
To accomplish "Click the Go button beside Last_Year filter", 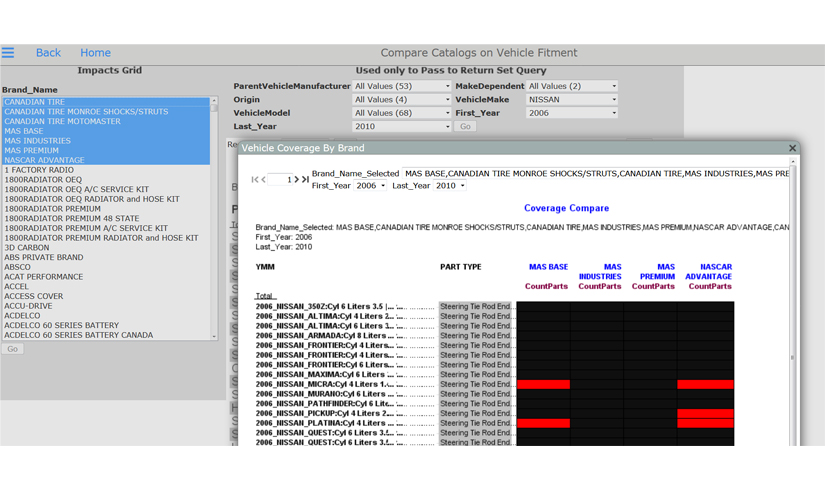I will click(465, 126).
